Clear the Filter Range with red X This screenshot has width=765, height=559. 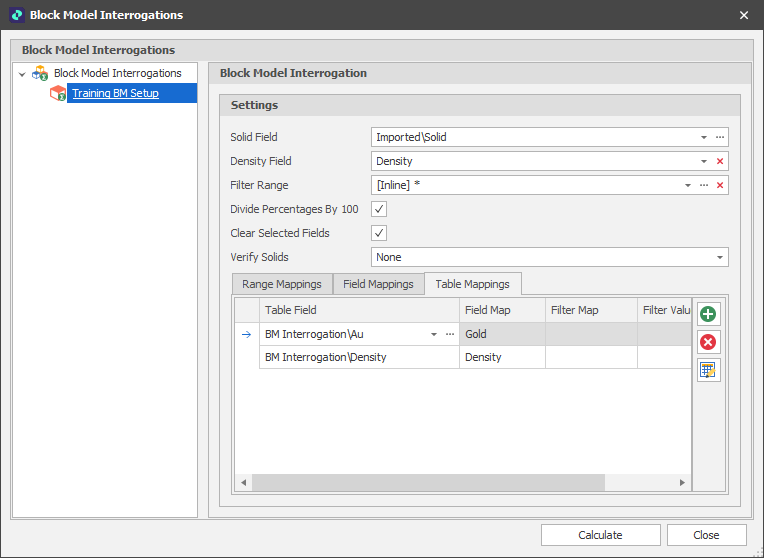click(x=720, y=185)
